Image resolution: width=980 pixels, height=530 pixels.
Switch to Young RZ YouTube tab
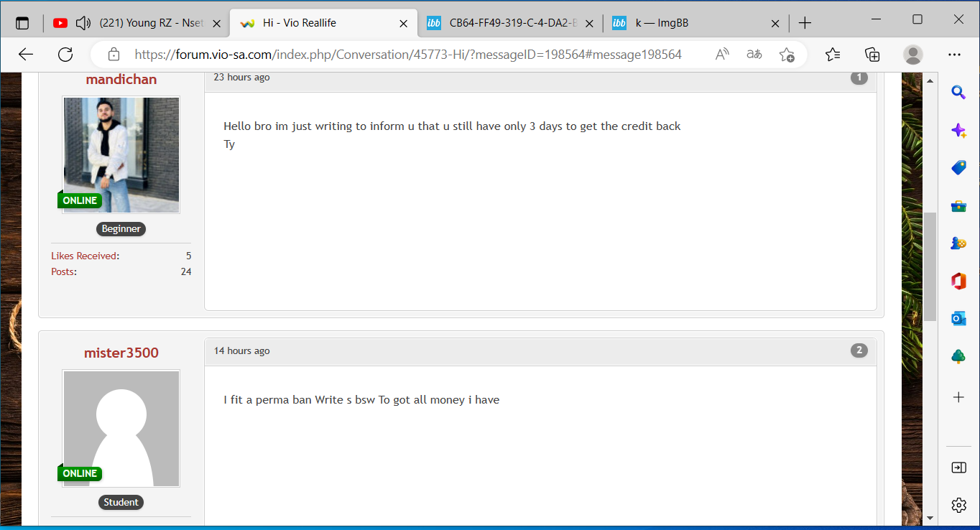(x=137, y=23)
